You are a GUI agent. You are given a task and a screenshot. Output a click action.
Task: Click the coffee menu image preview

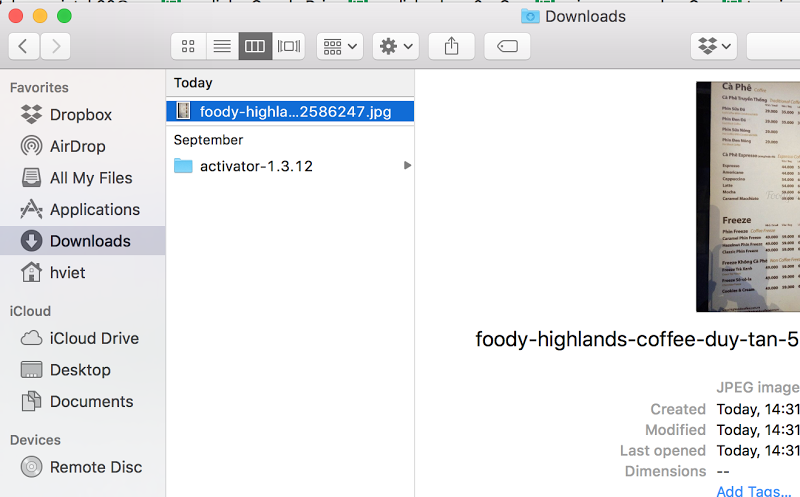(x=748, y=196)
